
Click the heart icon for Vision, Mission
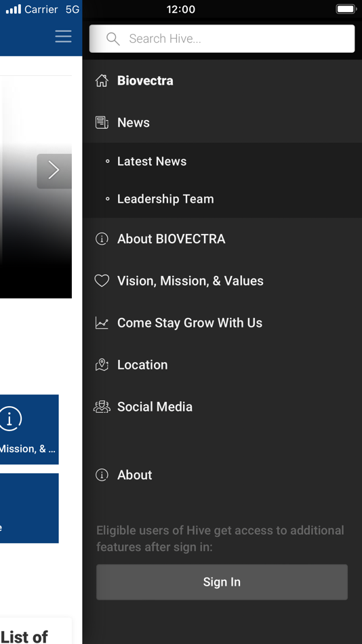pyautogui.click(x=102, y=281)
